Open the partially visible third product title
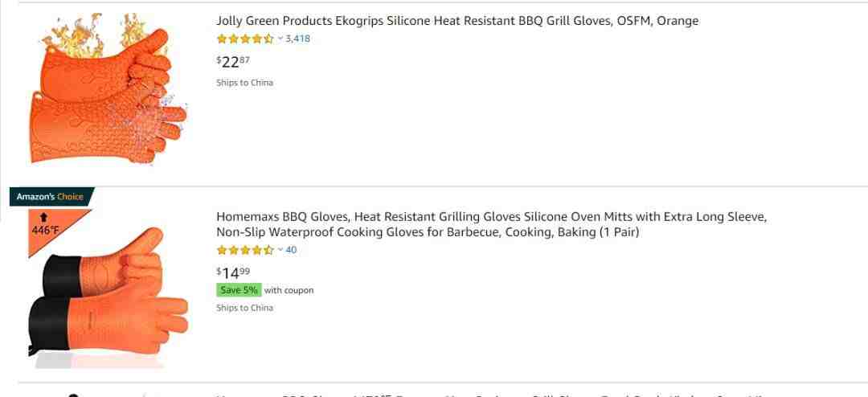Viewport: 868px width, 397px height. (x=482, y=395)
